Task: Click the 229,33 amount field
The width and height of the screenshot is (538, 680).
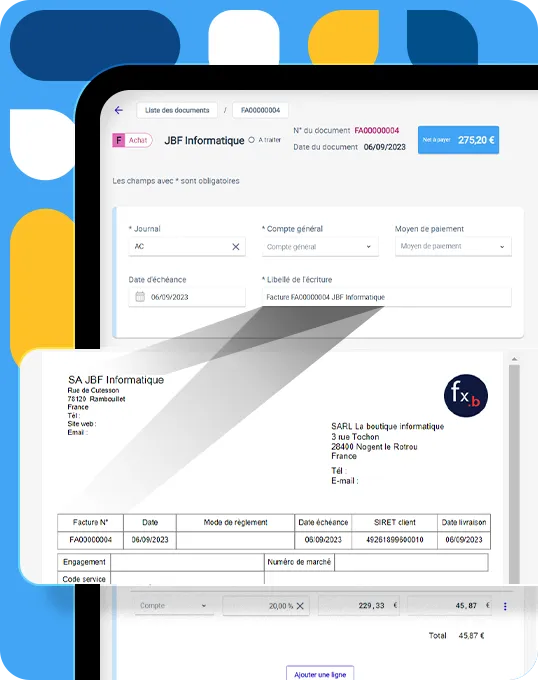Action: point(359,605)
